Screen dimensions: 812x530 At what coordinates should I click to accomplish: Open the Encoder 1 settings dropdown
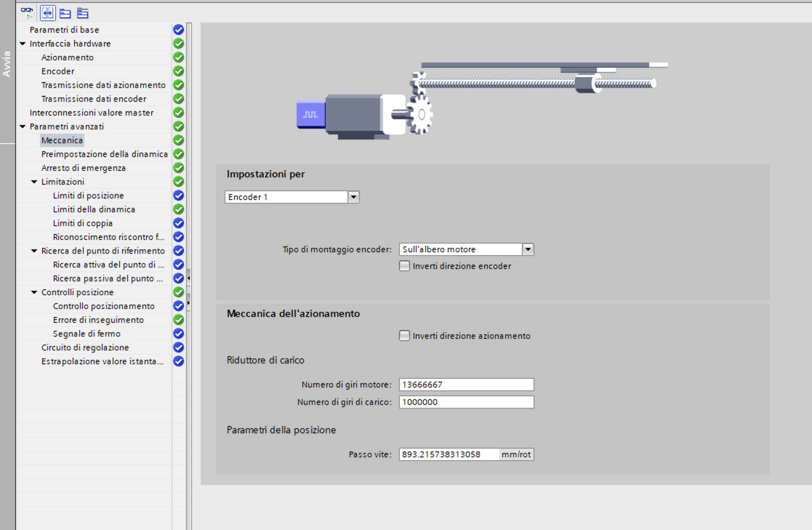353,197
